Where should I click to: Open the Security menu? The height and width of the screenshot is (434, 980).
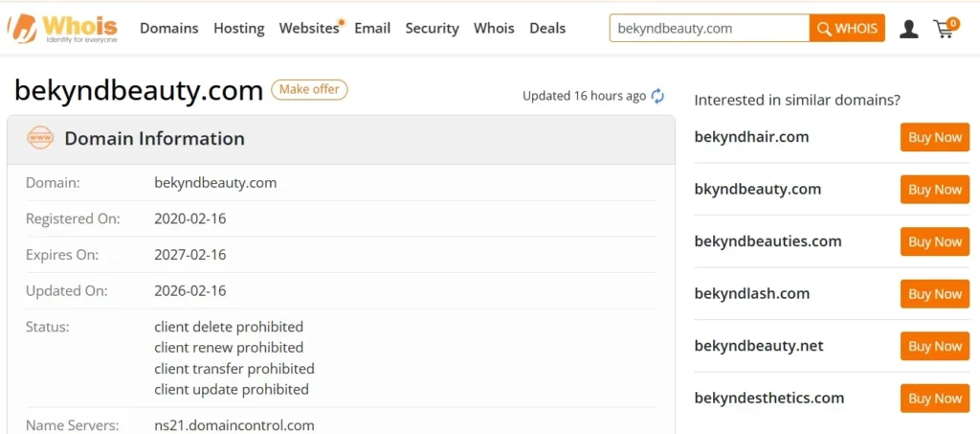tap(432, 29)
